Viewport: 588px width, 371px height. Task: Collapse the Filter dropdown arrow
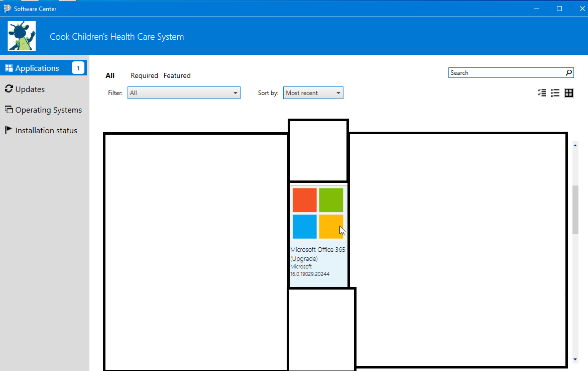[235, 92]
